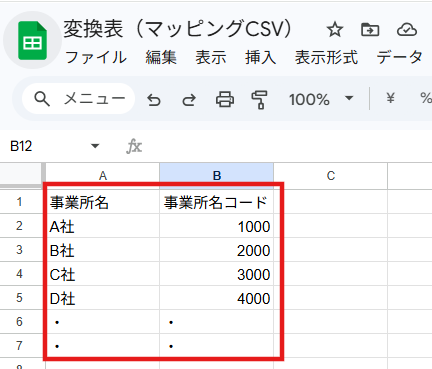Open the 表示形式 menu

tap(326, 57)
